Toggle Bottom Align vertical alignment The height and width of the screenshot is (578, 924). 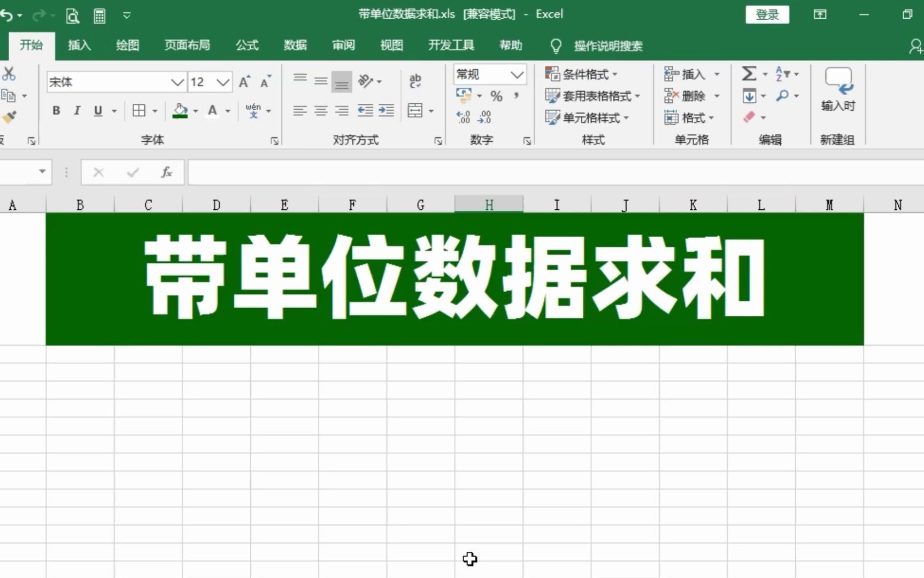pos(342,82)
